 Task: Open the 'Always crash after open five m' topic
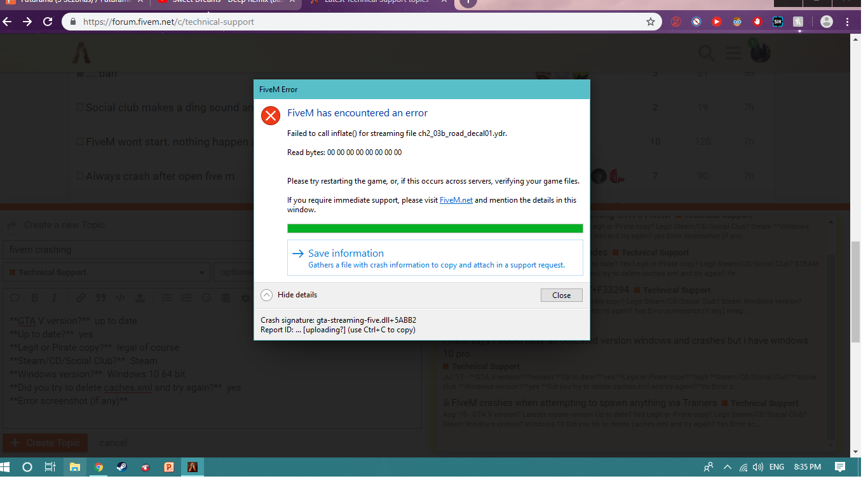point(160,176)
